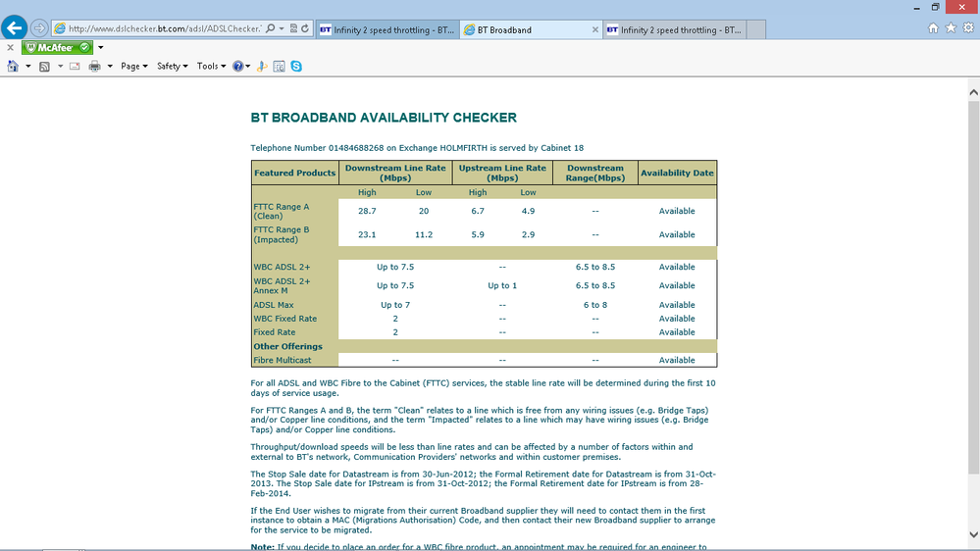Open the address bar autocomplete dropdown arrow
Screen dimensions: 980x551
click(282, 28)
